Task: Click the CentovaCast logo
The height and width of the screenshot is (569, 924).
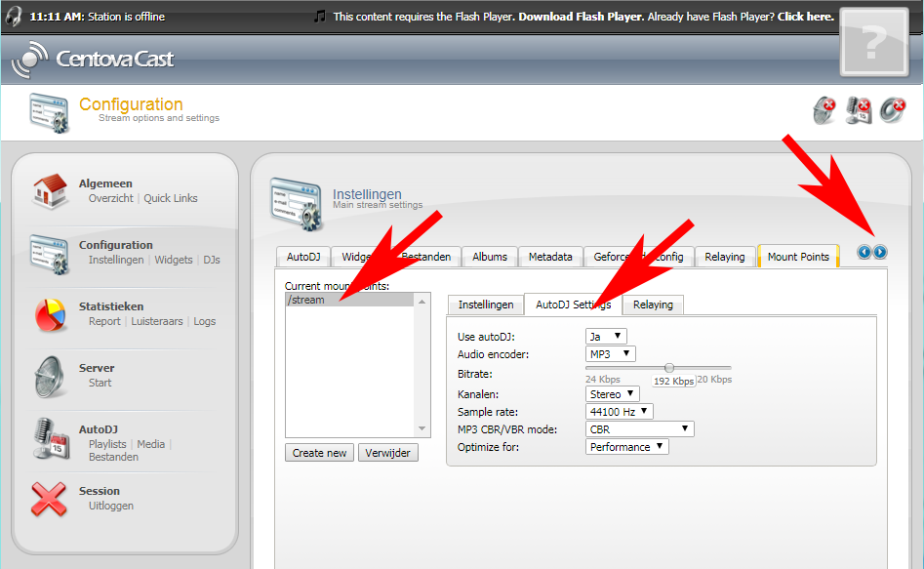Action: click(93, 59)
